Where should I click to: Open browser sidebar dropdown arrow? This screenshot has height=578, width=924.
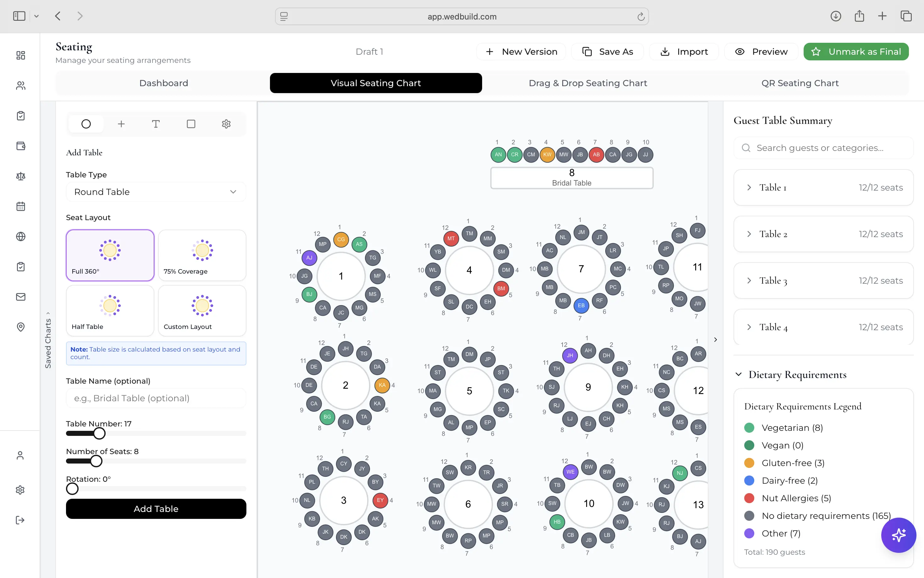pos(36,16)
